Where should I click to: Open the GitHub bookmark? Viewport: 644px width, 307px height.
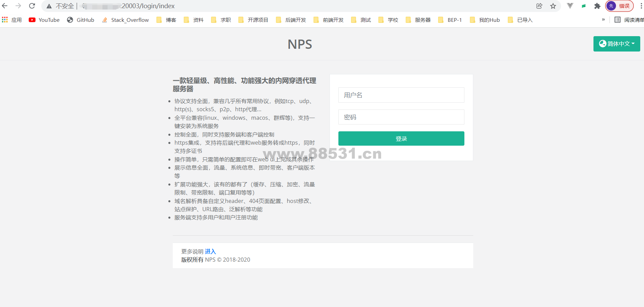[81, 20]
